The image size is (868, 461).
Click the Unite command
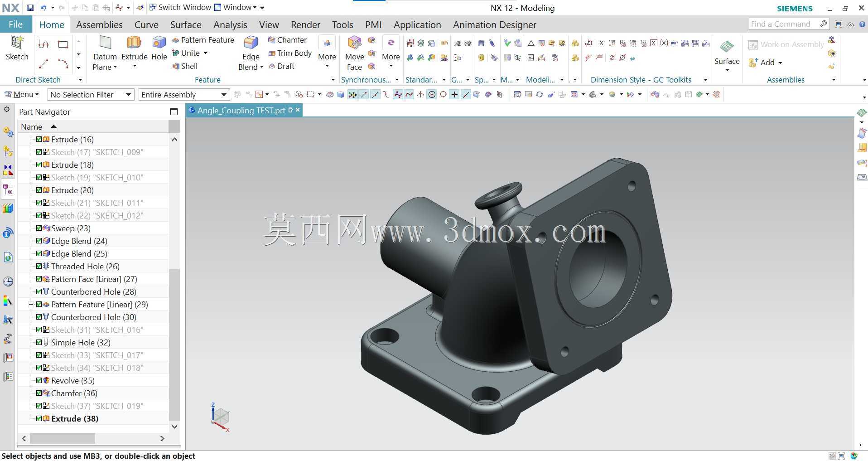[x=186, y=53]
